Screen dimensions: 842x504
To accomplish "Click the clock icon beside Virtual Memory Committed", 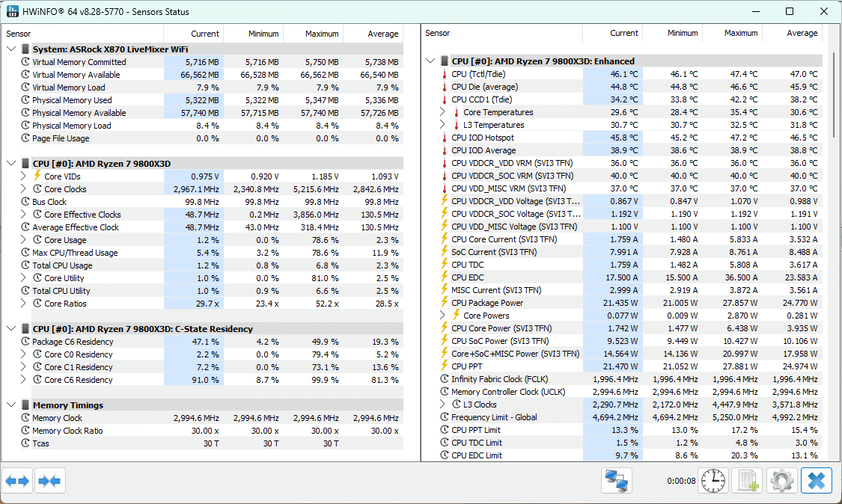I will pos(25,62).
